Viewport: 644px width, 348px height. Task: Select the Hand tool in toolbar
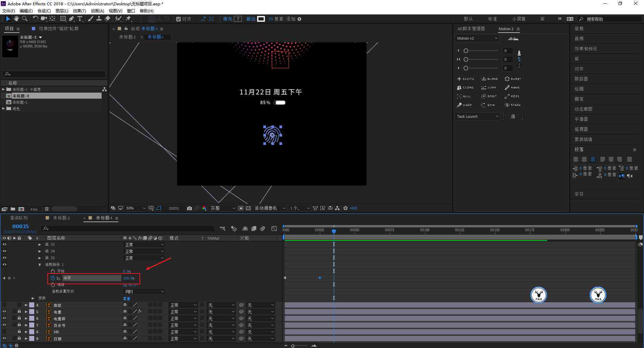coord(16,19)
